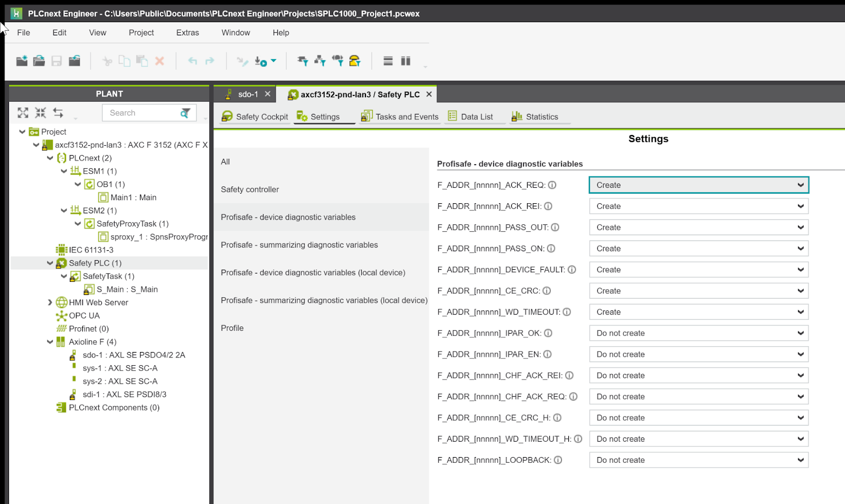Collapse the ESM1 (1) node
This screenshot has width=845, height=504.
(x=64, y=171)
